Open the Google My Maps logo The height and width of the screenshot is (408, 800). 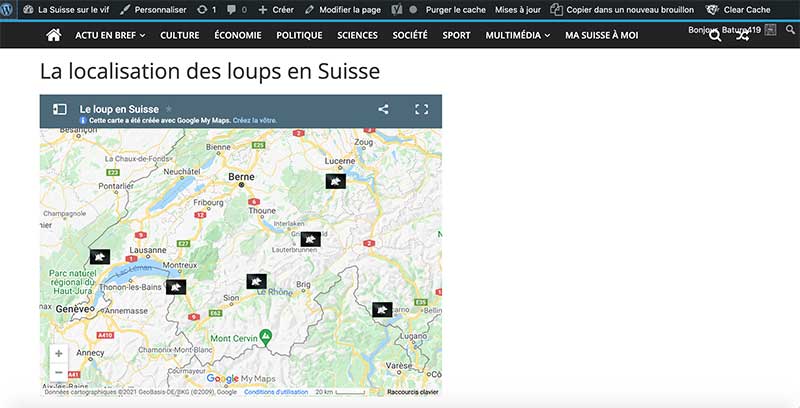[x=241, y=379]
